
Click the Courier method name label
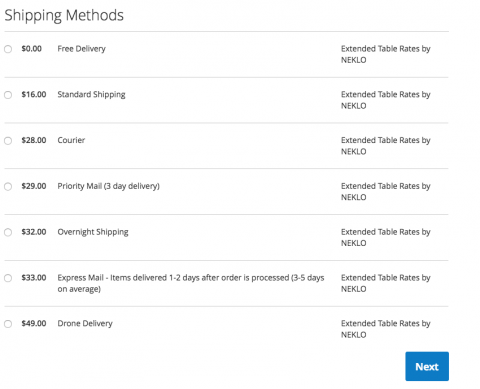71,140
